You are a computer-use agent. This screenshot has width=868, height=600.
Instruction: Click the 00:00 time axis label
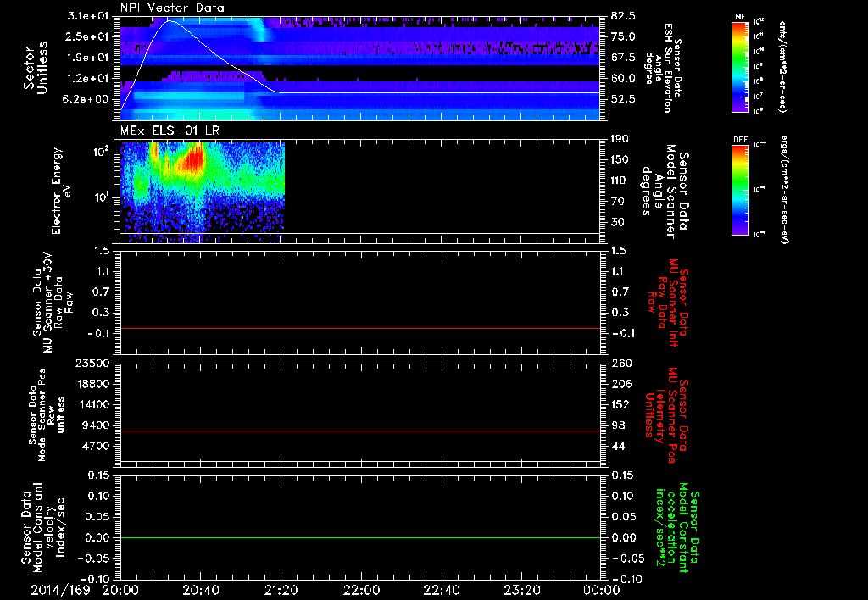(x=602, y=590)
